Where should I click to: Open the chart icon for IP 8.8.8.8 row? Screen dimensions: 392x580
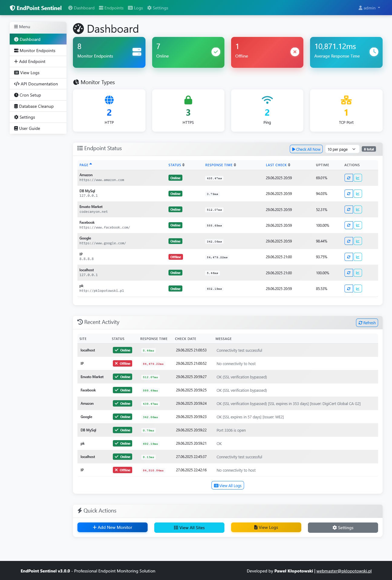pos(358,257)
